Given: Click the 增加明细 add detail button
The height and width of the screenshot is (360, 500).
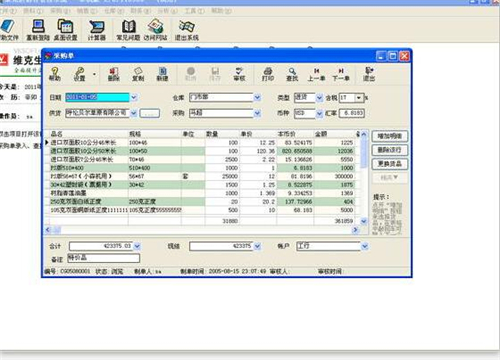Looking at the screenshot, I should (x=389, y=136).
